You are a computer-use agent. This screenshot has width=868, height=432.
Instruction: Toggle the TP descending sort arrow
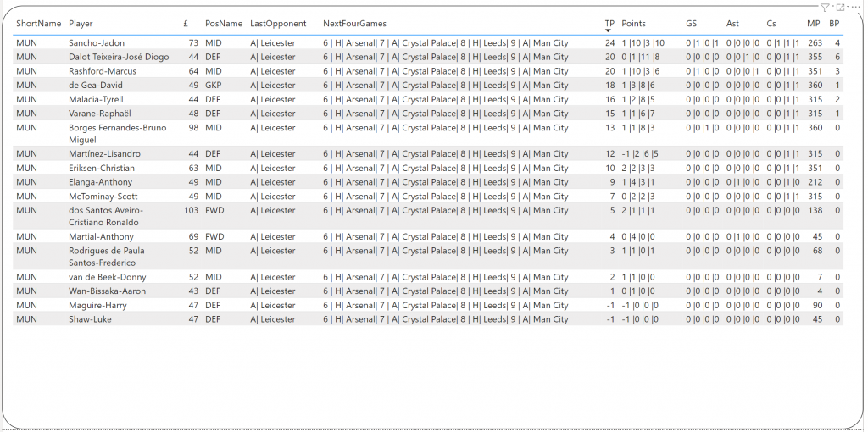coord(609,31)
